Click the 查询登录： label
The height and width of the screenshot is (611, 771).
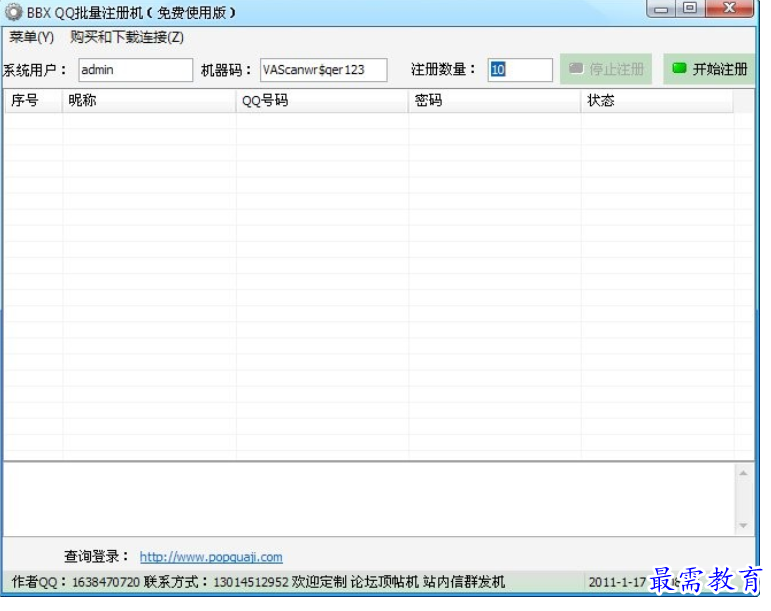click(x=96, y=556)
